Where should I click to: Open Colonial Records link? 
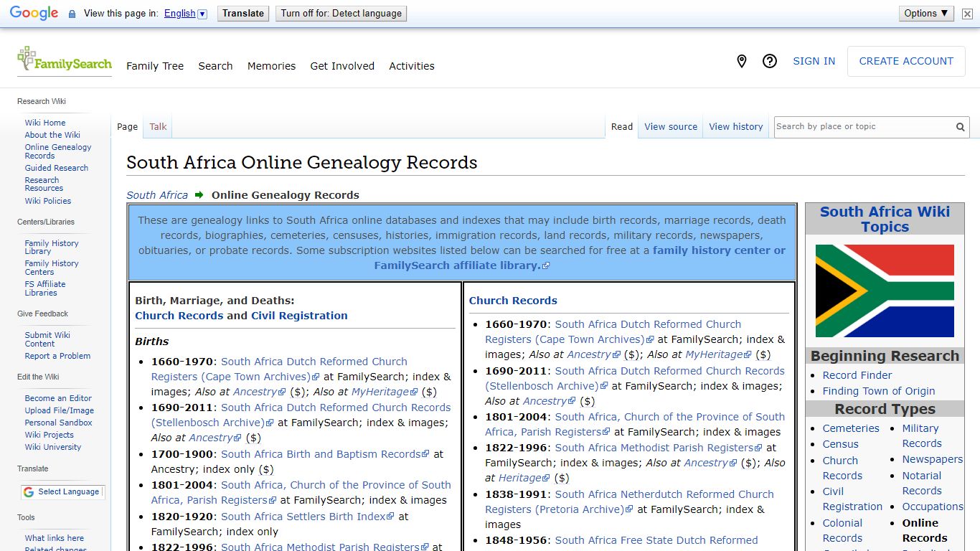pyautogui.click(x=843, y=530)
